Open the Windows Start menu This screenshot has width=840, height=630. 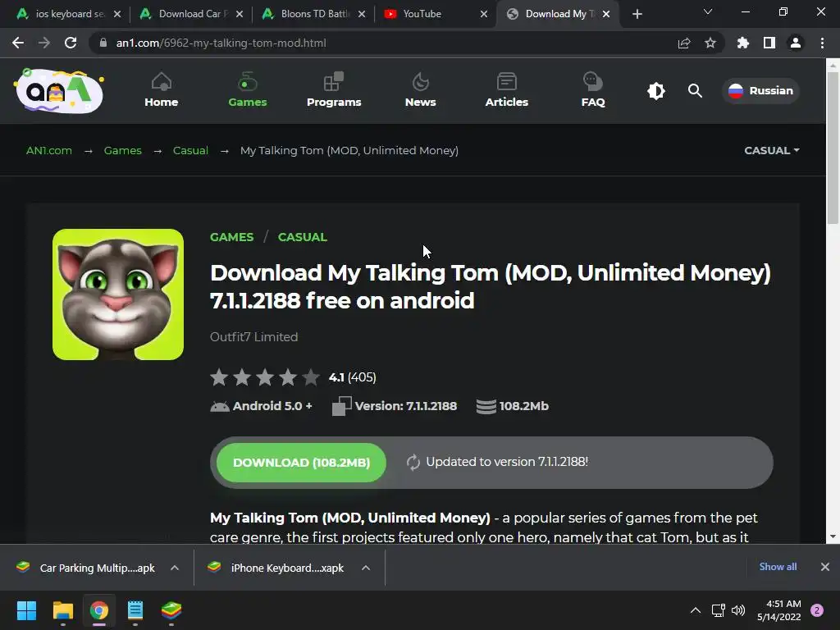(26, 610)
